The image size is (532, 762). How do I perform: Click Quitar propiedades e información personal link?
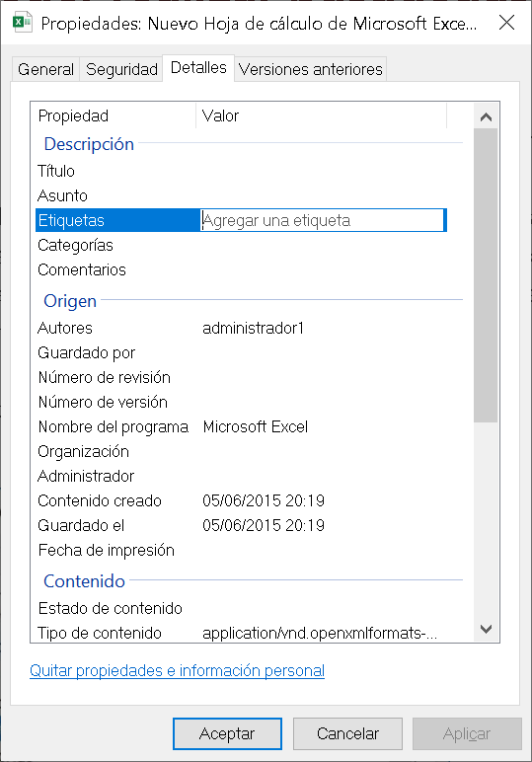177,670
